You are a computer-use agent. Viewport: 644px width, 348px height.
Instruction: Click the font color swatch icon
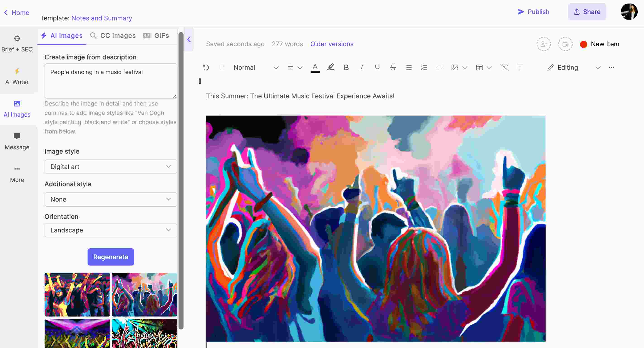click(315, 68)
